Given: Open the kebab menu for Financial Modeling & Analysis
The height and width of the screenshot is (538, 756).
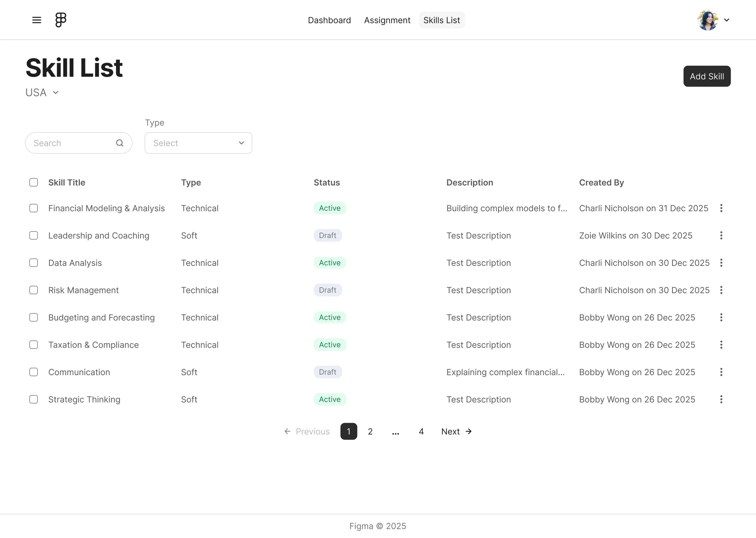Looking at the screenshot, I should [x=721, y=208].
